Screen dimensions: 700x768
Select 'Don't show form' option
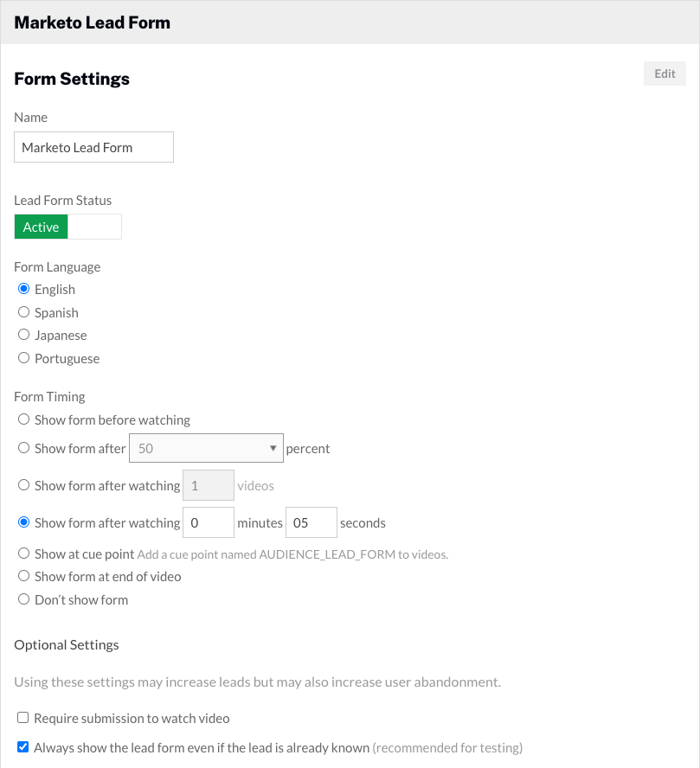click(23, 598)
